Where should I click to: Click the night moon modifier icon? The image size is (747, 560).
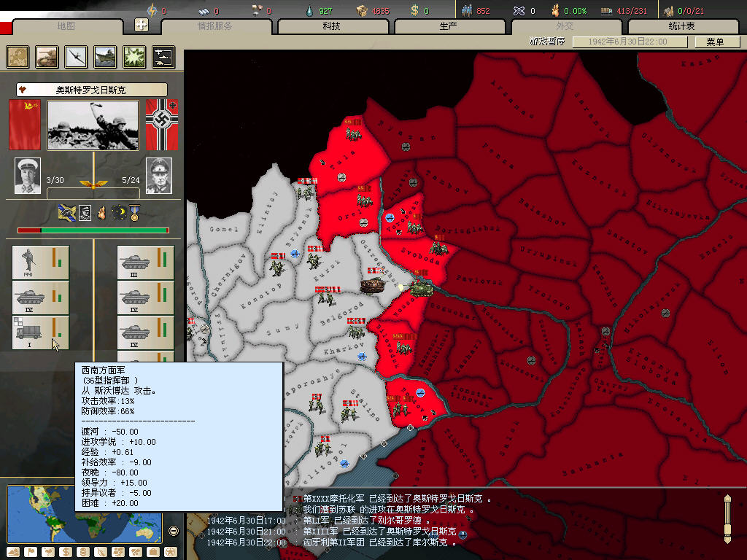119,213
